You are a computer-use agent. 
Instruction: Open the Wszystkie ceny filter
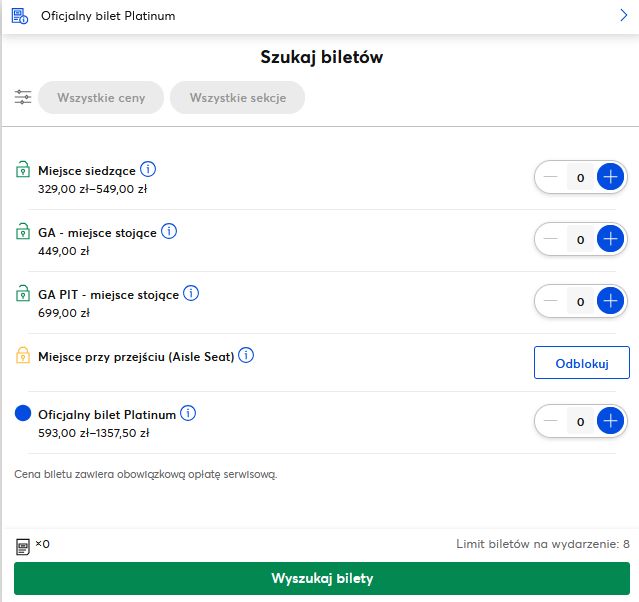click(101, 98)
